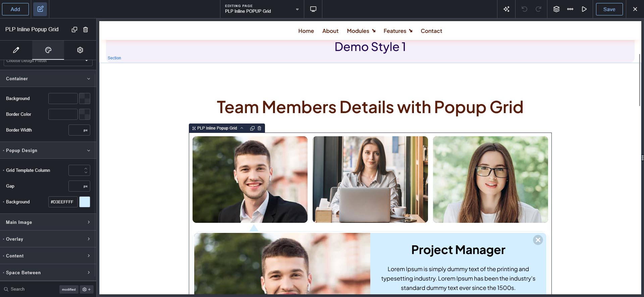644x297 pixels.
Task: Duplicate element from the properties panel header
Action: point(74,30)
